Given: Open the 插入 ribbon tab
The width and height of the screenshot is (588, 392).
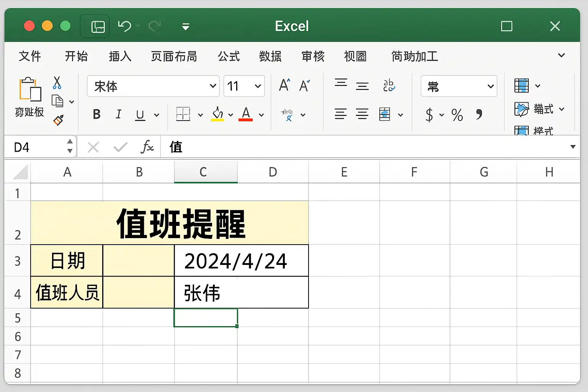Looking at the screenshot, I should tap(120, 56).
